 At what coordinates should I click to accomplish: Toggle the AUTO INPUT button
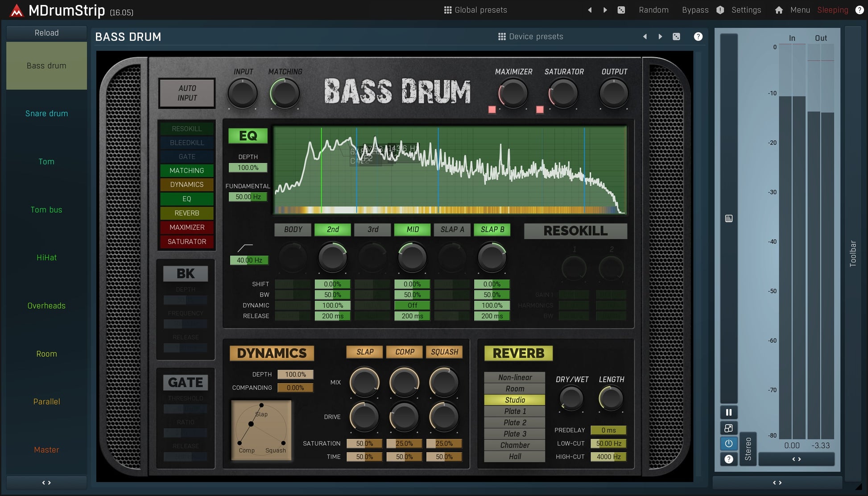click(x=187, y=93)
